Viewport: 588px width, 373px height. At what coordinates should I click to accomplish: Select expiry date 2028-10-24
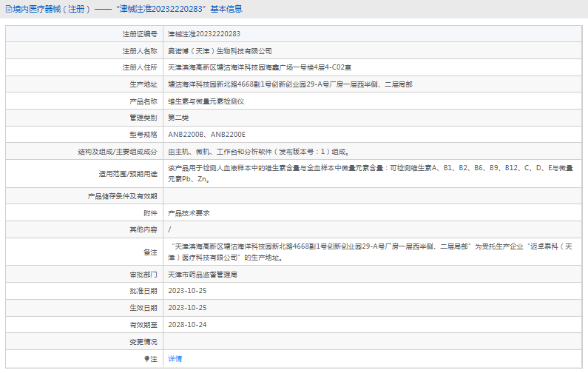click(x=187, y=325)
